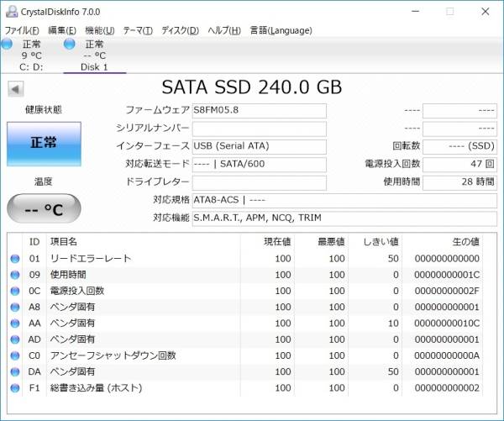The height and width of the screenshot is (421, 504).
Task: Click status orb for ID F1 row
Action: [x=15, y=388]
